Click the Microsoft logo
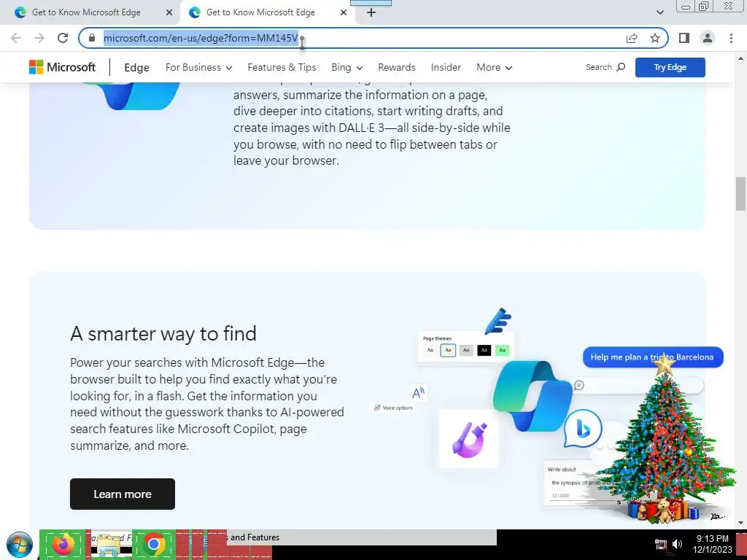Image resolution: width=747 pixels, height=560 pixels. point(63,67)
